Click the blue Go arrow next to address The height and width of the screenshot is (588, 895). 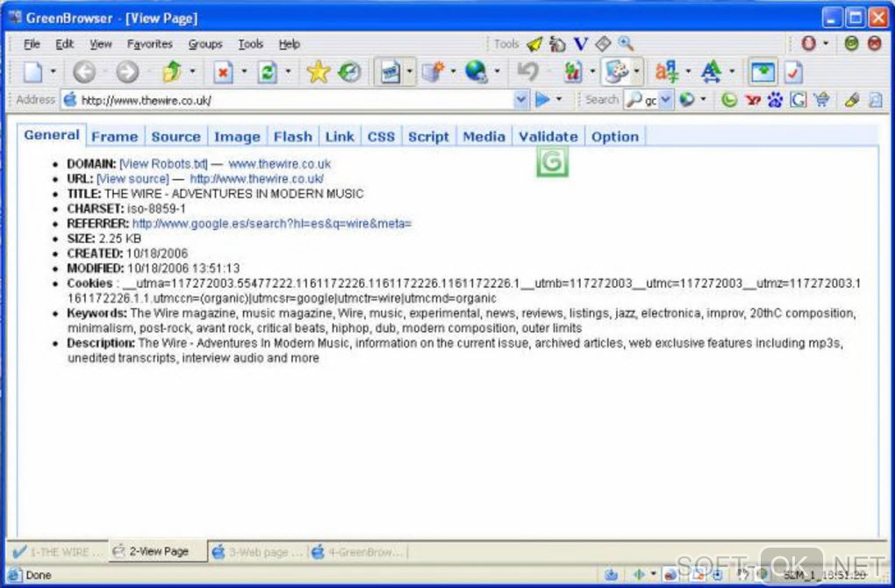click(542, 100)
